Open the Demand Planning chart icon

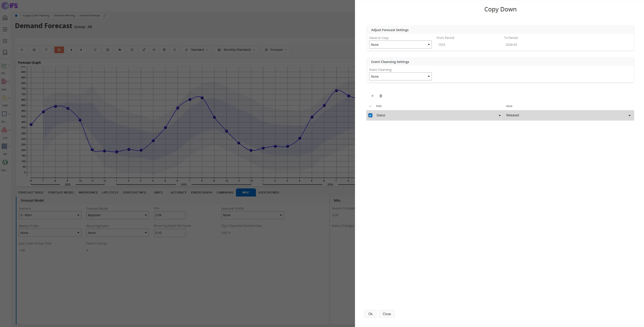[x=4, y=66]
